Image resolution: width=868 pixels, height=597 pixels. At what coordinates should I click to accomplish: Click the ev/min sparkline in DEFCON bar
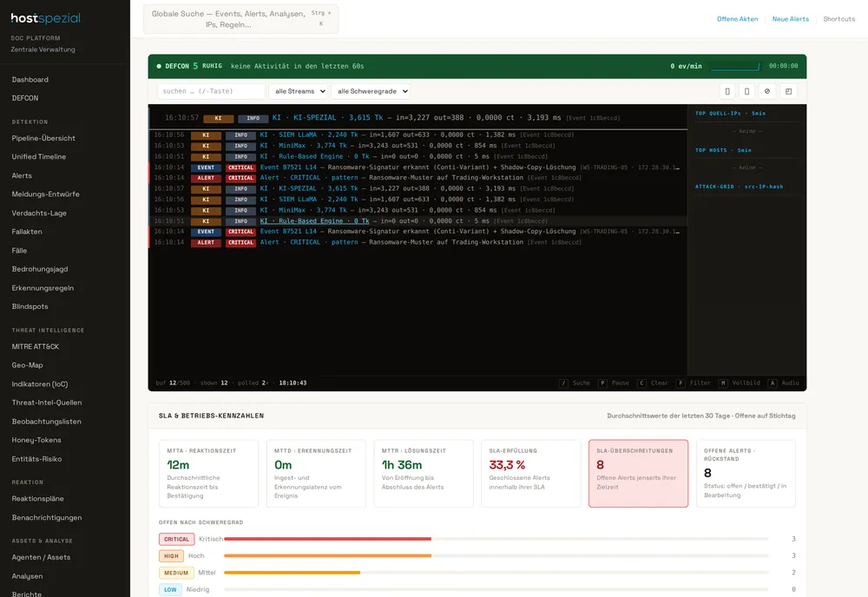(x=734, y=66)
